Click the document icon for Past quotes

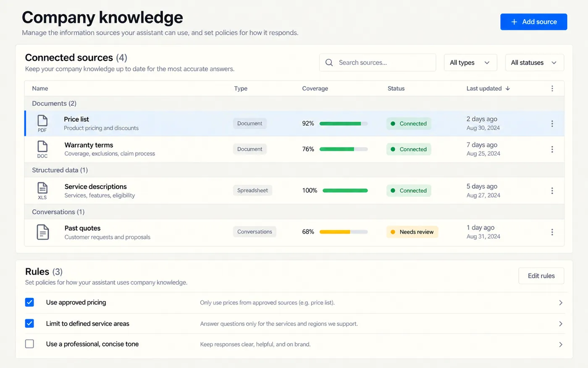(42, 232)
